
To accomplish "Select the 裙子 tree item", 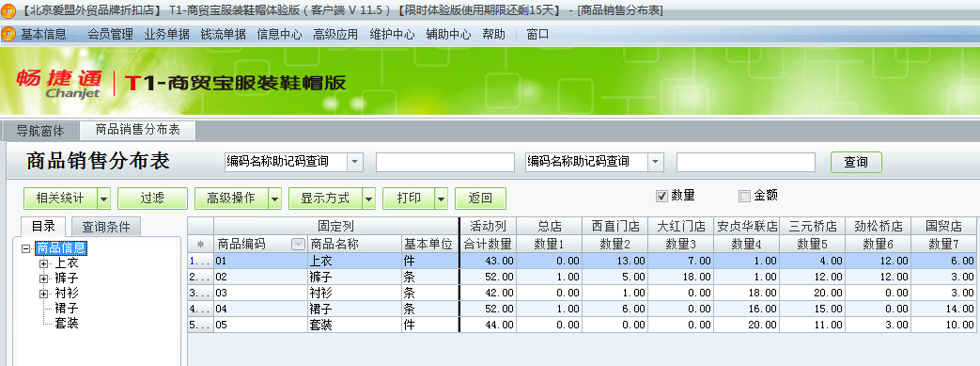I will point(67,309).
